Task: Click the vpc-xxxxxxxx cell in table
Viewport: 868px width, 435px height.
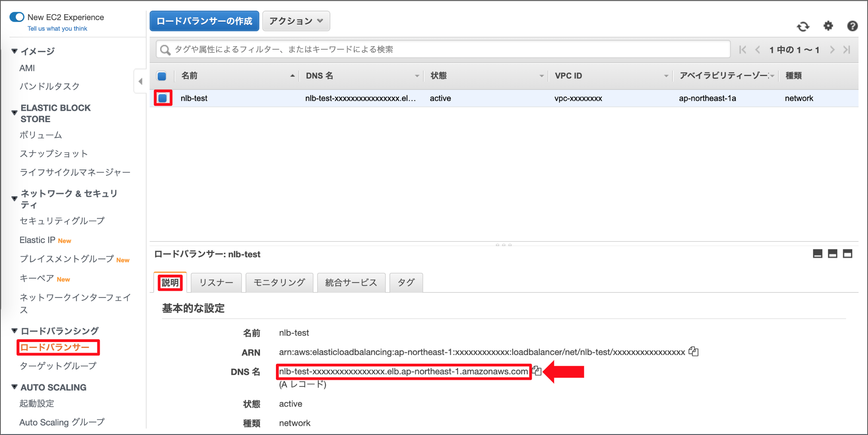Action: pos(578,98)
